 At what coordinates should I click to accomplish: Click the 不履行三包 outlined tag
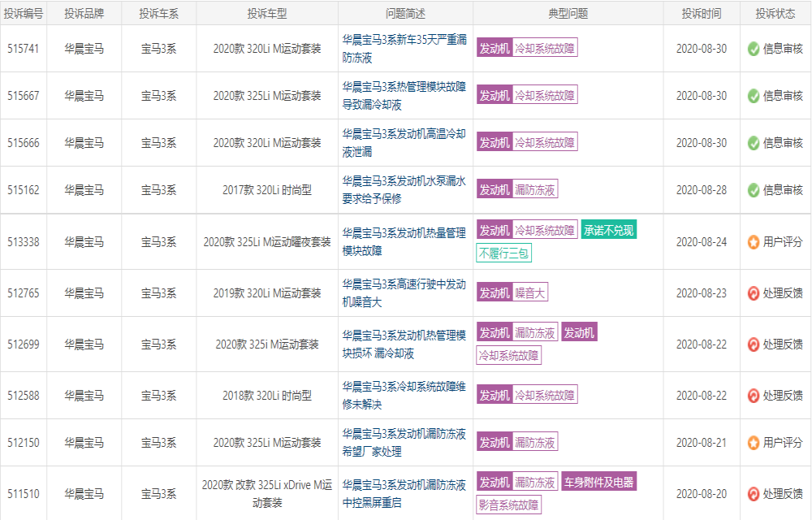504,253
